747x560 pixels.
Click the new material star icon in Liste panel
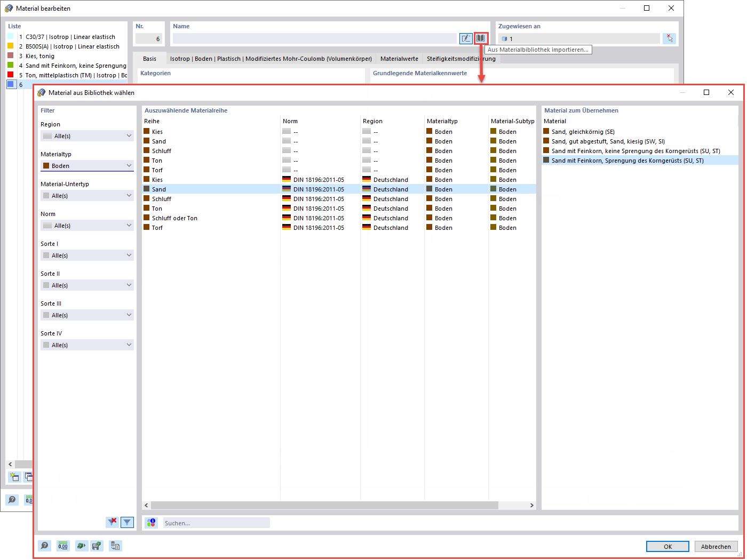[x=14, y=477]
